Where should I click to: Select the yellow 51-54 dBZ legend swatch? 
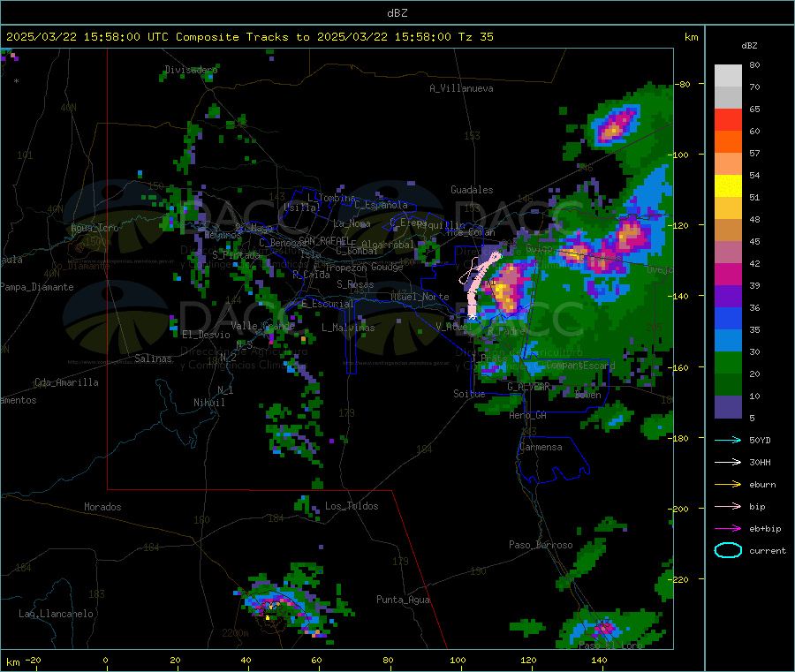(728, 186)
